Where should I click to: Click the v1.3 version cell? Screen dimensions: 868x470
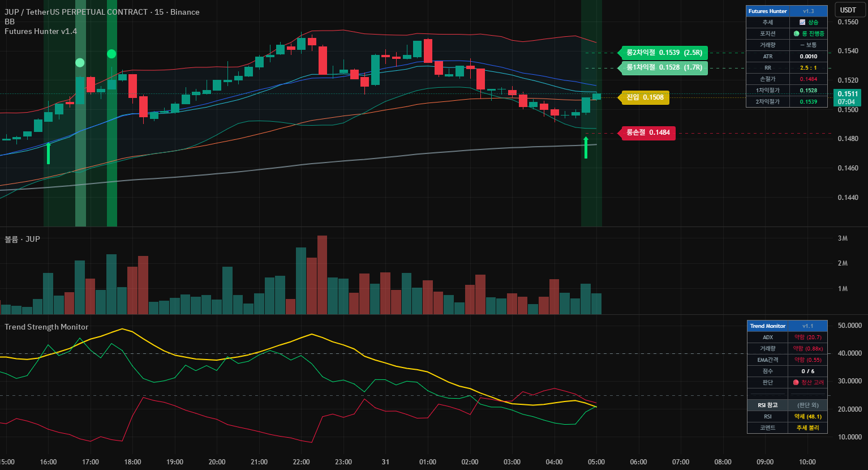pyautogui.click(x=809, y=11)
